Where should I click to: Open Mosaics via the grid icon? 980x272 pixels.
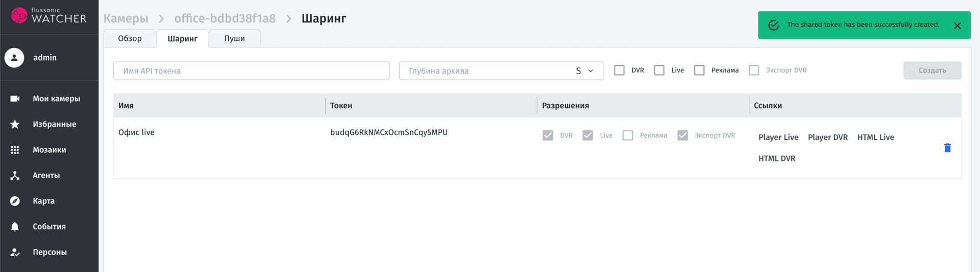(x=15, y=150)
